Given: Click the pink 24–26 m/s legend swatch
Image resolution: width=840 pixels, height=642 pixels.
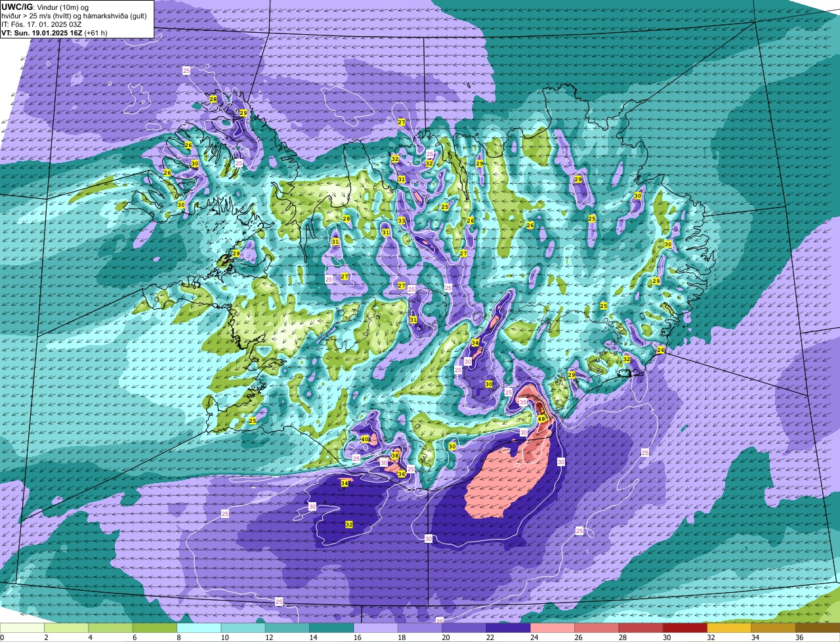Looking at the screenshot, I should point(553,628).
